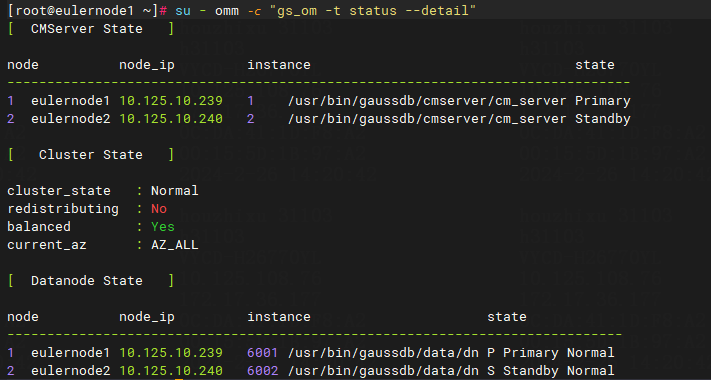The image size is (711, 380).
Task: Click the cm_server path in the Standby row
Action: tap(427, 119)
